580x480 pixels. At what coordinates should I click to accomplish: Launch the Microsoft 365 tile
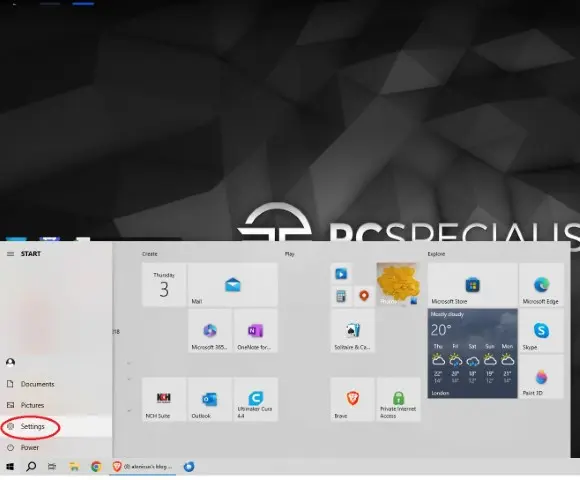point(210,331)
